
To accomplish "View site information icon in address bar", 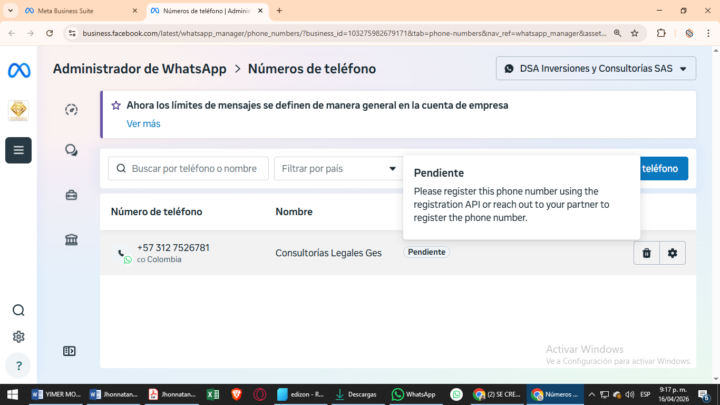I will [72, 33].
